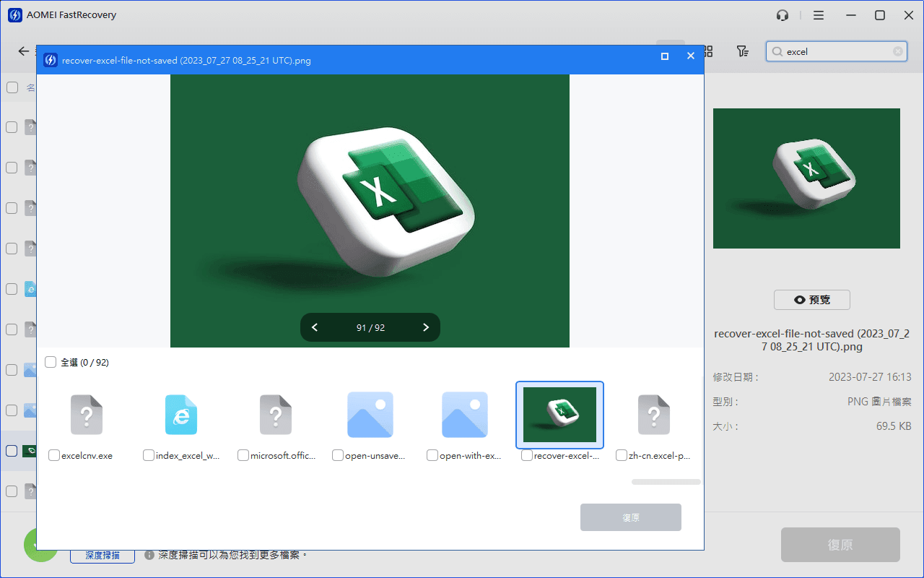
Task: Open the filter funnel icon in the toolbar
Action: coord(742,51)
